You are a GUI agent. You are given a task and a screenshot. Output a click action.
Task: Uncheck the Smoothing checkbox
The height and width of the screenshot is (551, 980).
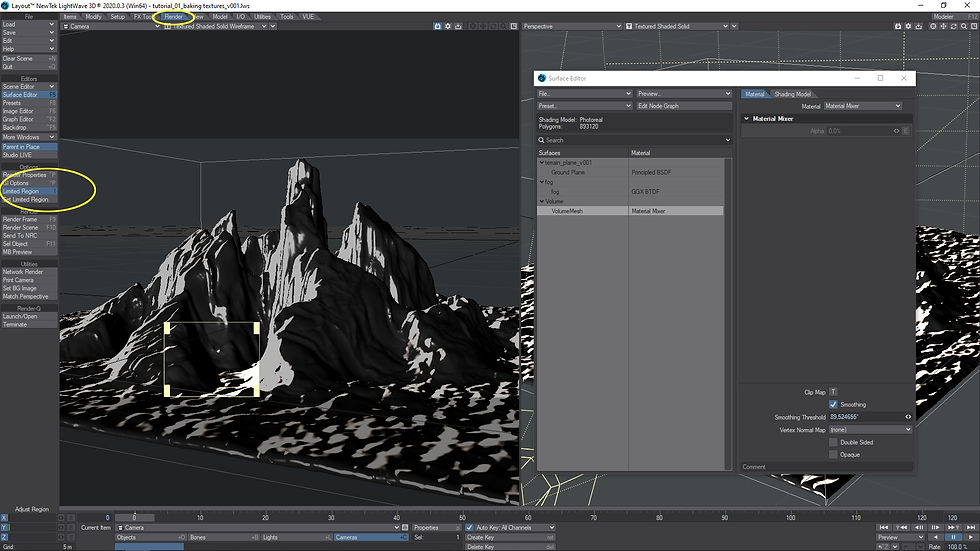(x=834, y=404)
